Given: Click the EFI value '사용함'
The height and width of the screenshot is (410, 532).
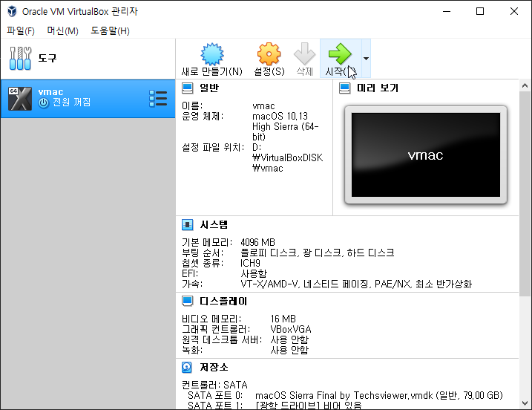Looking at the screenshot, I should (x=254, y=273).
